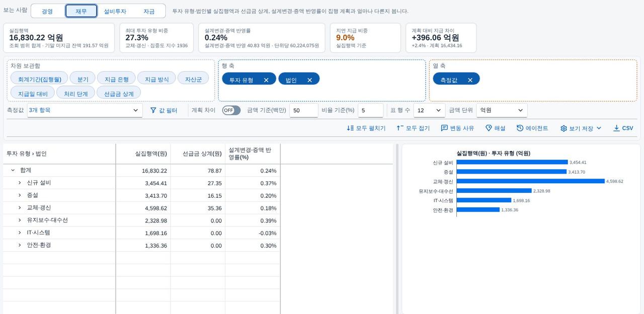Click the 최대 투자 유형 비중 card
This screenshot has height=314, width=644.
pyautogui.click(x=156, y=38)
